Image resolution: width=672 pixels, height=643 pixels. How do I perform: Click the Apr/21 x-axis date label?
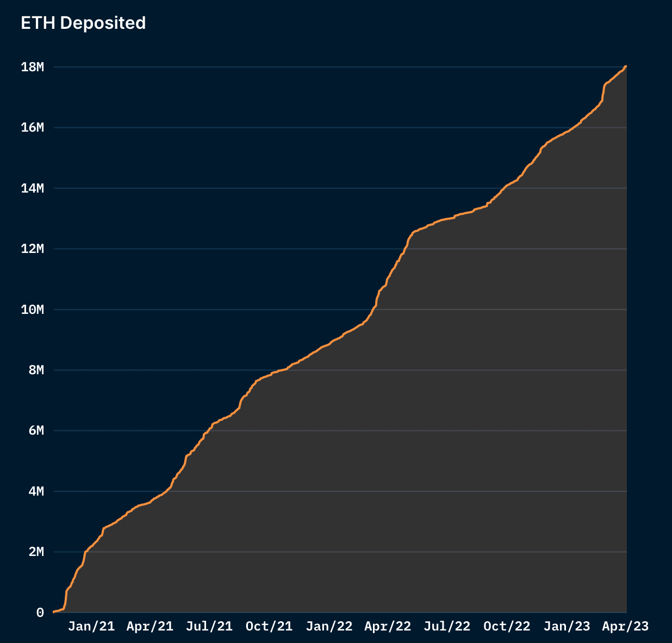150,626
